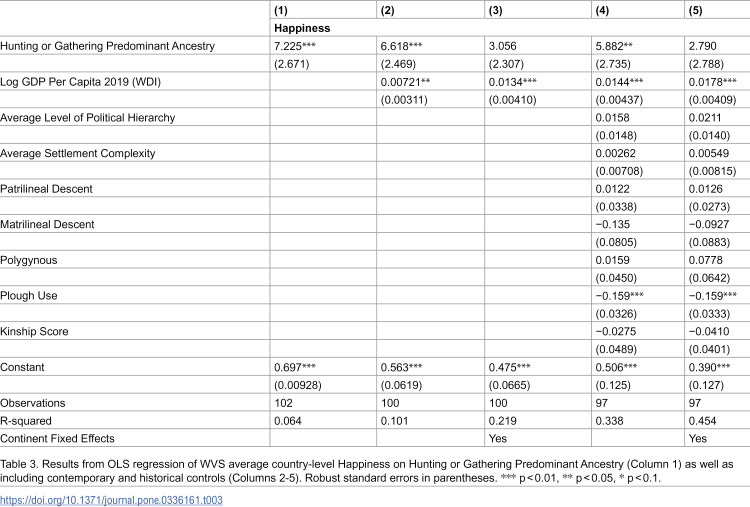This screenshot has height=507, width=750.
Task: Click the column (4) header cell
Action: pyautogui.click(x=638, y=10)
